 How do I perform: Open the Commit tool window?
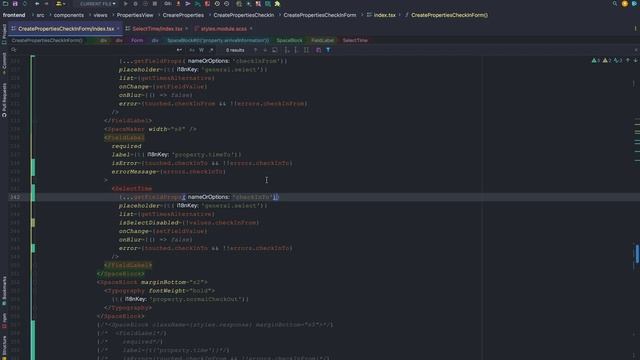[x=4, y=63]
